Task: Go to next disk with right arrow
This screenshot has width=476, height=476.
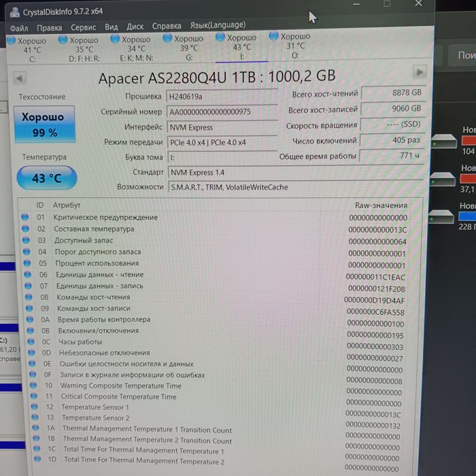Action: click(420, 72)
